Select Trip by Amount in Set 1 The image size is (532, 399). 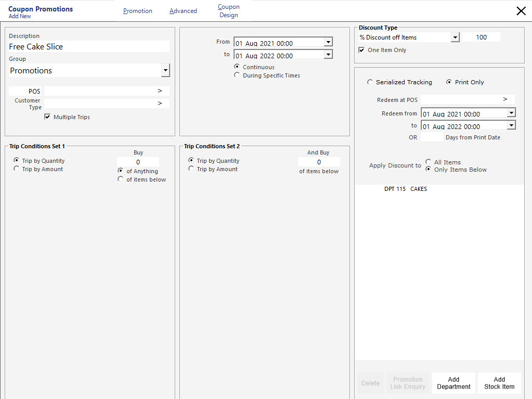coord(16,169)
